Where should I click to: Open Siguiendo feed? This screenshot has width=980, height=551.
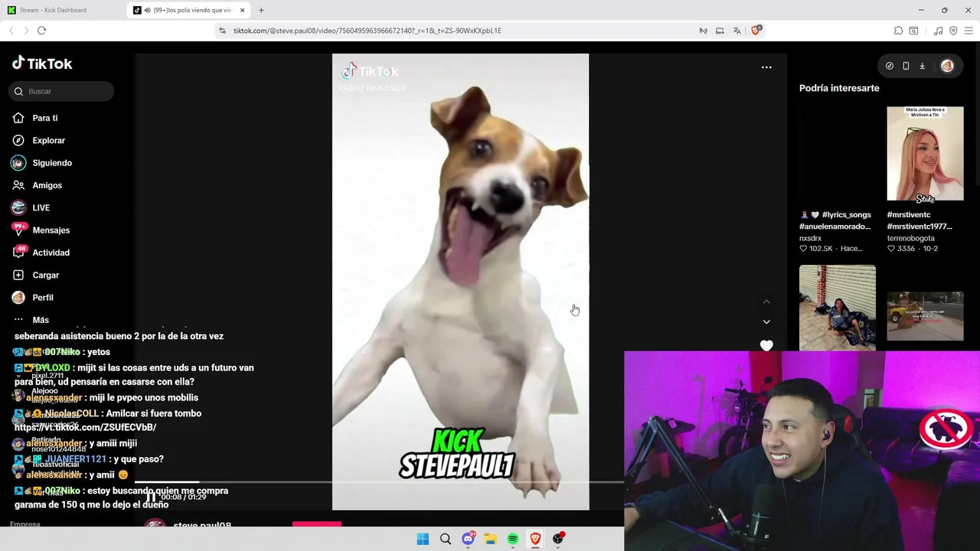coord(52,163)
